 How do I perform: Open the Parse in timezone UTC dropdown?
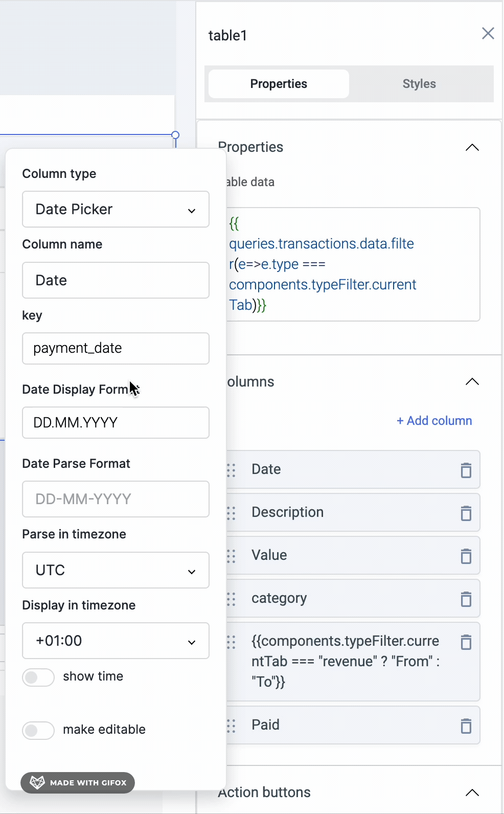pyautogui.click(x=116, y=570)
